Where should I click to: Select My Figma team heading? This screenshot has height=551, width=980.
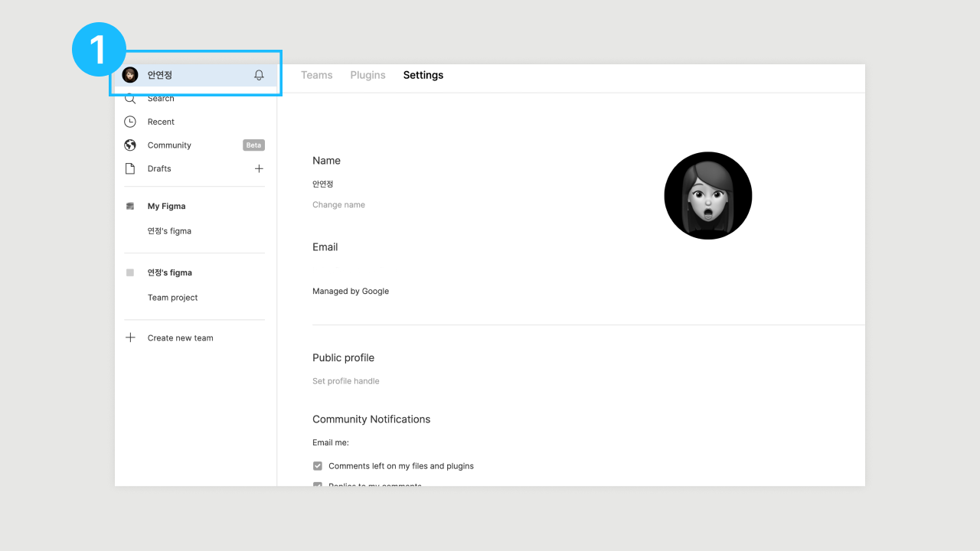(167, 207)
